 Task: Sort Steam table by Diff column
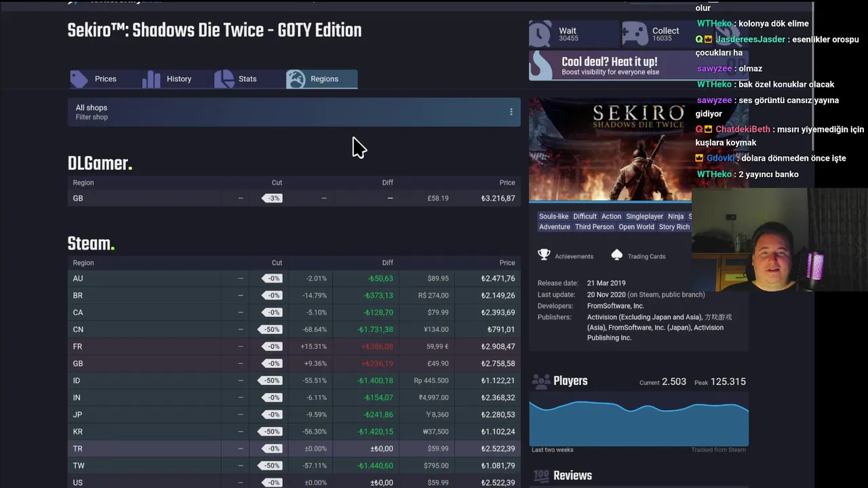tap(387, 262)
